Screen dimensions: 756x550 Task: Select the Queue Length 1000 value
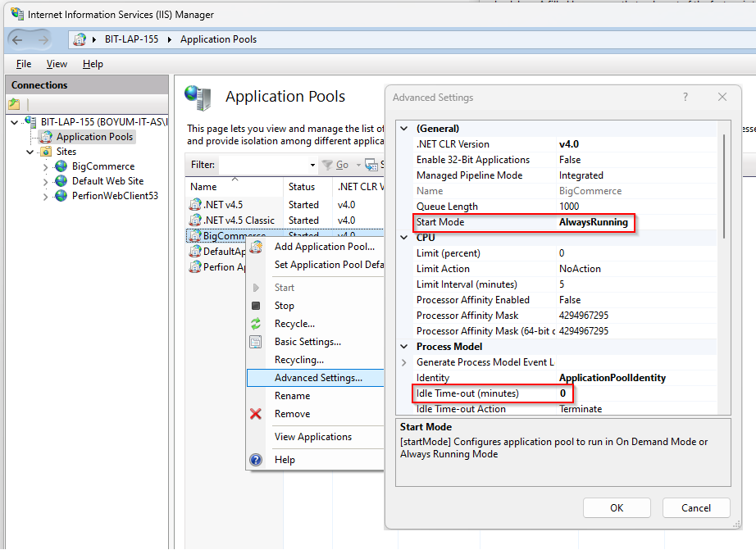(x=569, y=207)
